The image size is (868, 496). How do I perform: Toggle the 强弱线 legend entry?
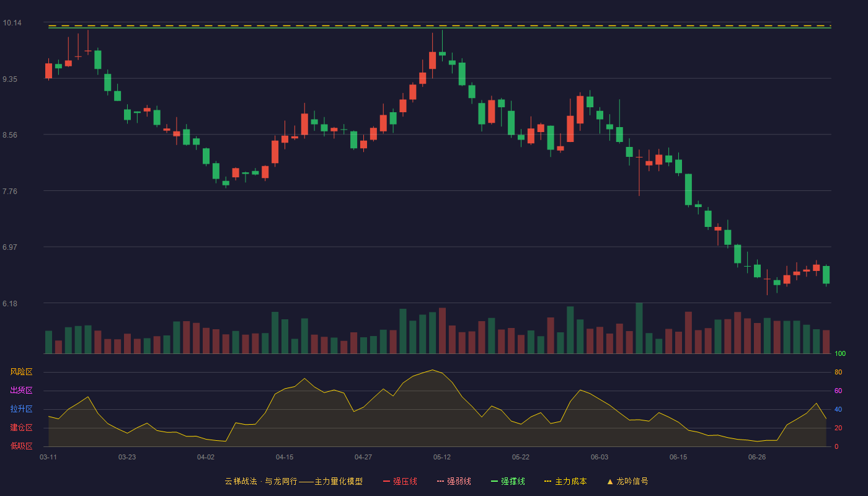coord(454,481)
